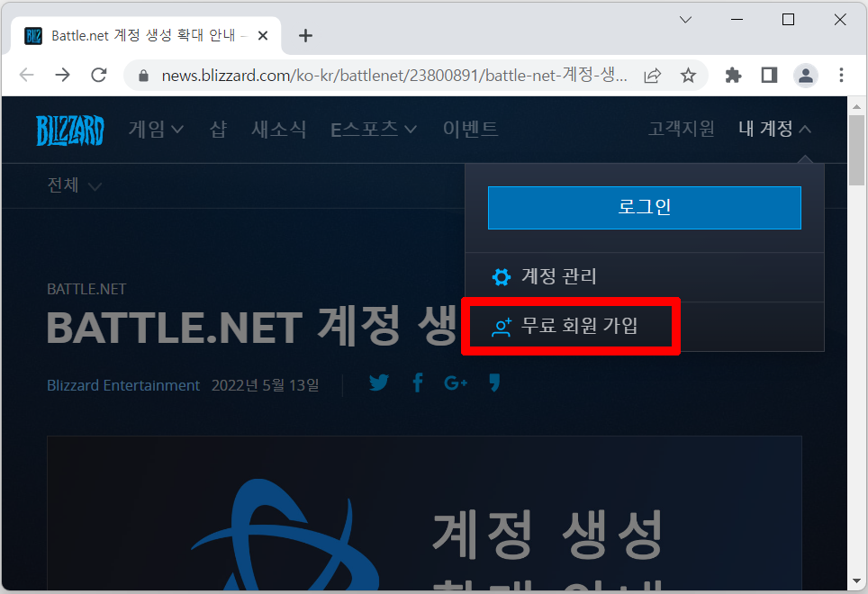
Task: Open the tab search chevron
Action: pos(685,20)
